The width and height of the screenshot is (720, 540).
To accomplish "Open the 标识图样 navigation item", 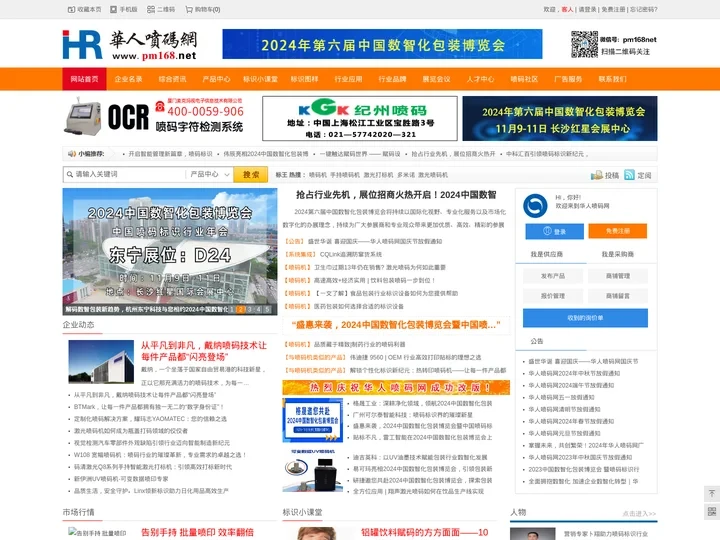I will [x=304, y=79].
